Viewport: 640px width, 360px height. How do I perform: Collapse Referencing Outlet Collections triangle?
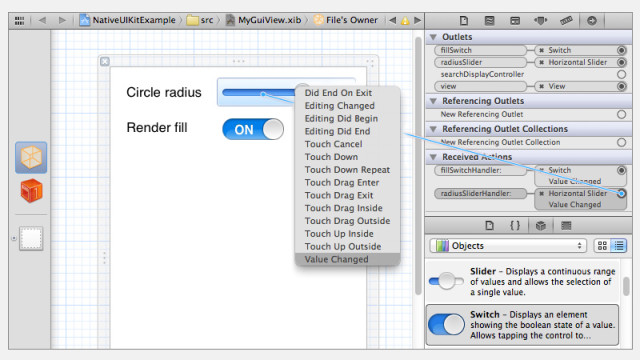[433, 129]
